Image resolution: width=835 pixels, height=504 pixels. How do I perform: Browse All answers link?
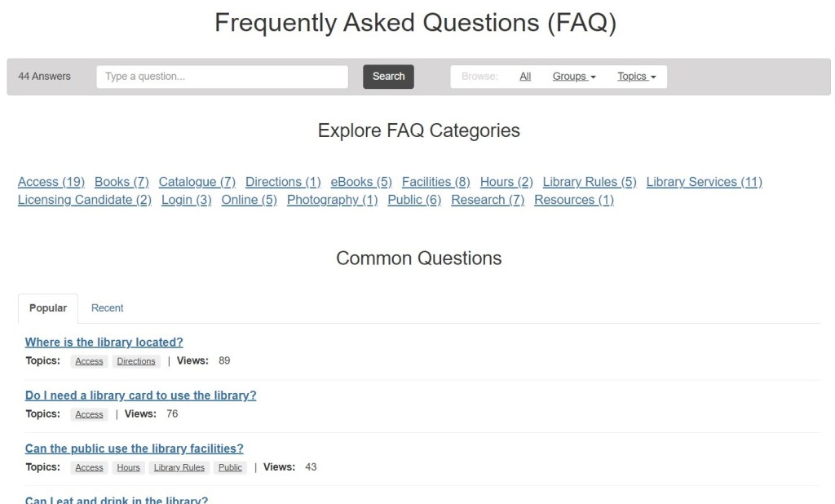coord(525,77)
